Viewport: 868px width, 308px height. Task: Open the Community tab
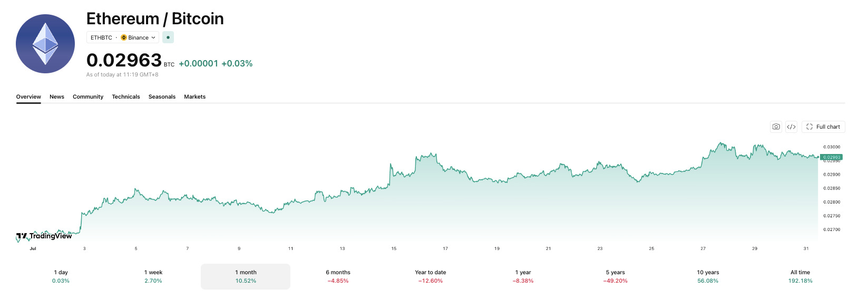coord(88,97)
